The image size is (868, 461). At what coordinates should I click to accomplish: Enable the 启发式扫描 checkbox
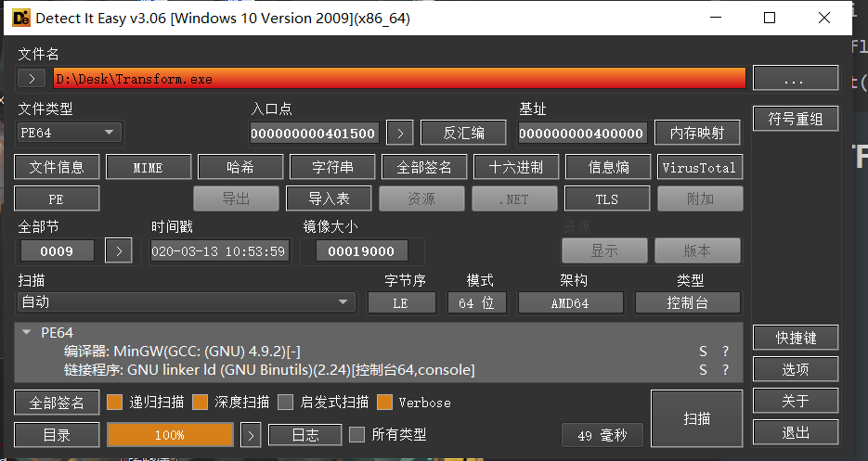286,403
